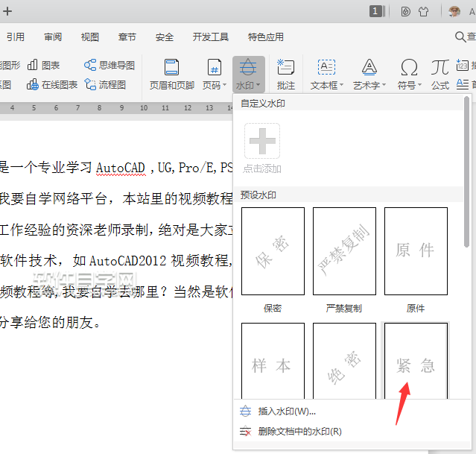Image resolution: width=476 pixels, height=454 pixels.
Task: Expand the 页码 dropdown arrow
Action: (225, 85)
